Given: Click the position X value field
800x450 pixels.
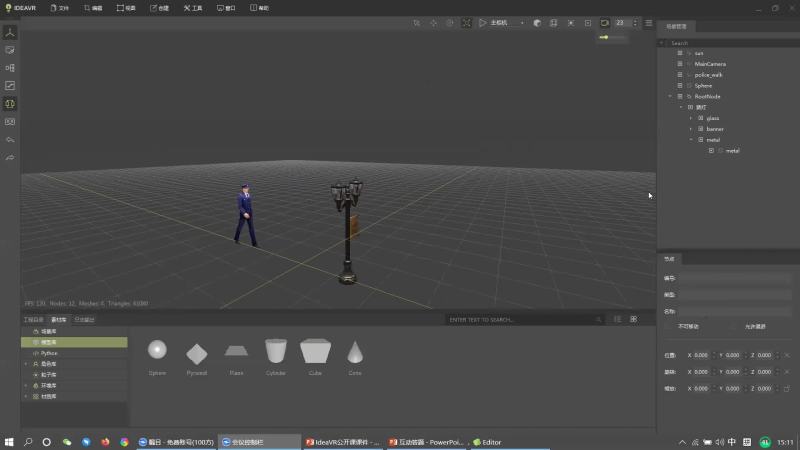Looking at the screenshot, I should click(x=701, y=355).
